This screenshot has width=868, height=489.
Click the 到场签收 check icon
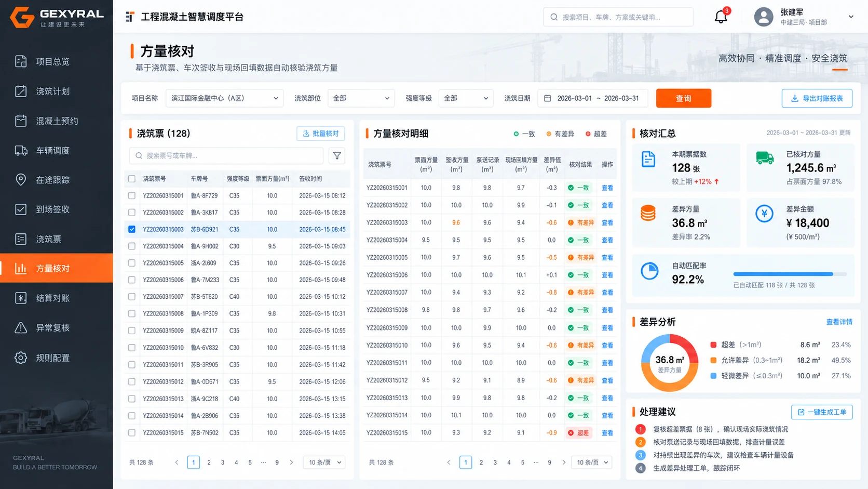[x=21, y=209]
